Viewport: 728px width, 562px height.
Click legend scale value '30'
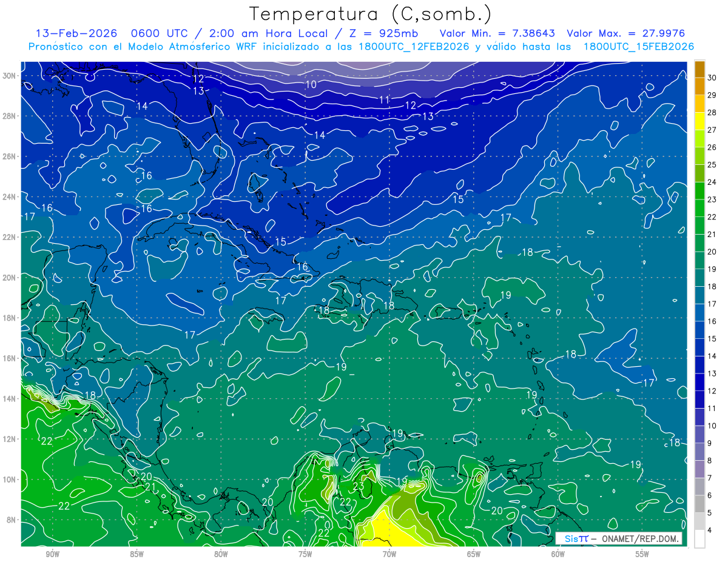(x=712, y=78)
